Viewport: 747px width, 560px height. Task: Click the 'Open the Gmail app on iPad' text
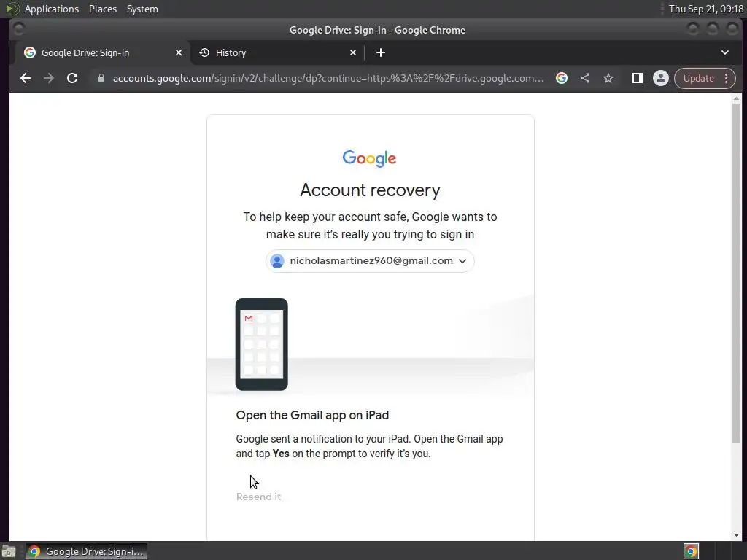point(312,415)
